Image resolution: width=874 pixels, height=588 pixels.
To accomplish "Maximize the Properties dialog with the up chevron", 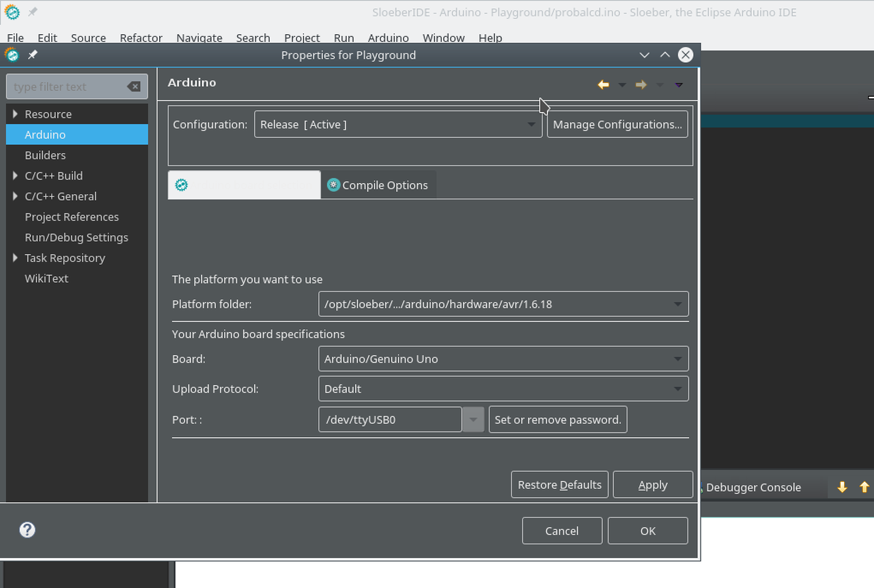I will click(x=664, y=55).
